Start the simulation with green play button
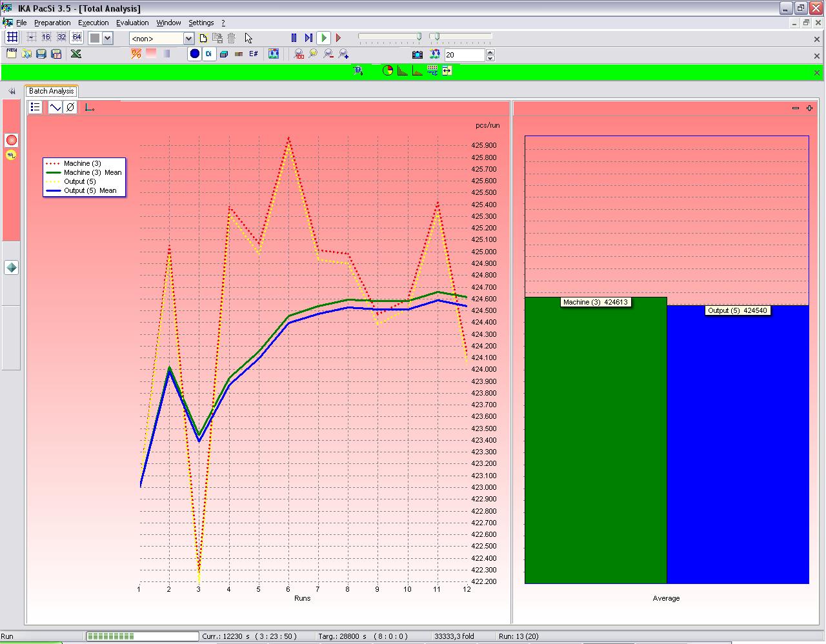Screen dimensions: 826x644 click(324, 38)
